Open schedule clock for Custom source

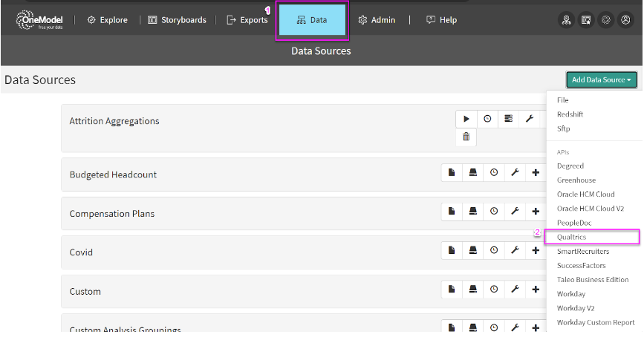[494, 289]
